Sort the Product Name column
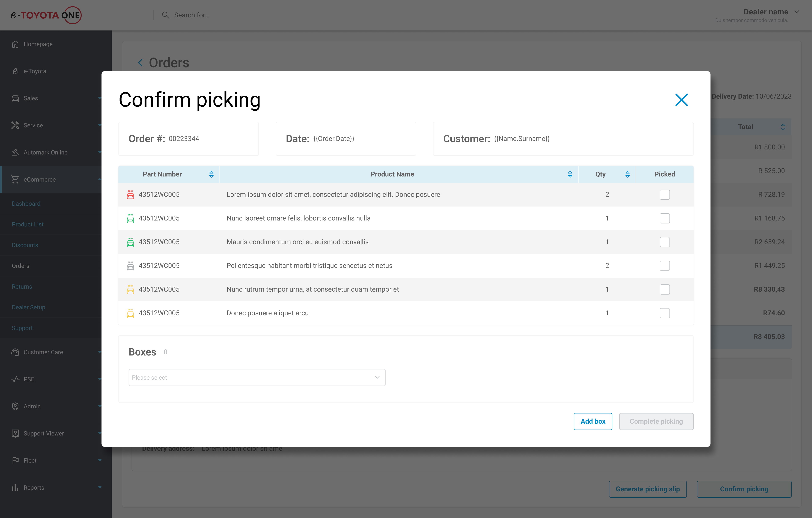This screenshot has width=812, height=518. coord(569,174)
